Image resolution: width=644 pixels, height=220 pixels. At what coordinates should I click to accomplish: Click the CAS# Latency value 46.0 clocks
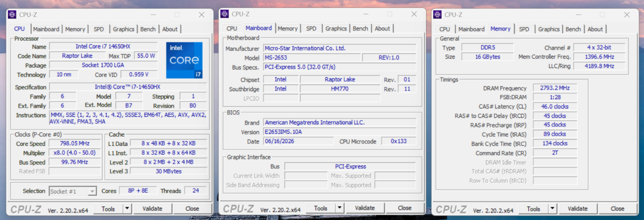coord(555,107)
